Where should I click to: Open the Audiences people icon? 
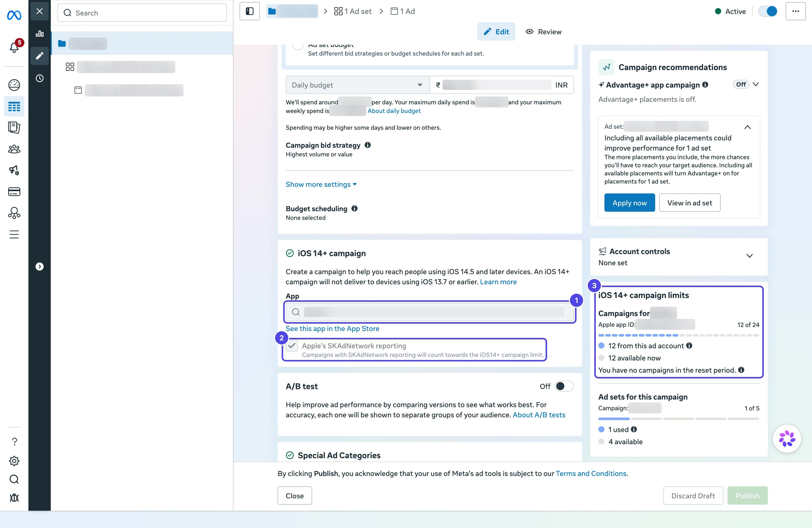[14, 149]
